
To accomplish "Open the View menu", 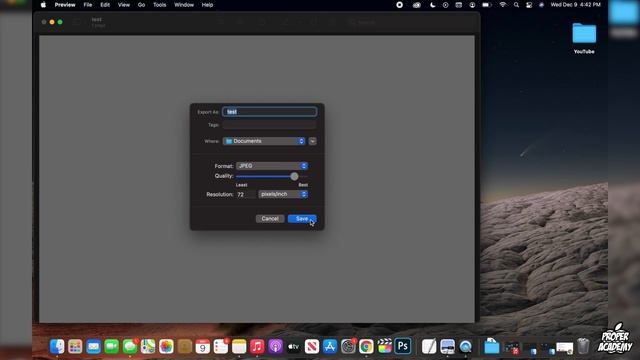I will pyautogui.click(x=124, y=5).
